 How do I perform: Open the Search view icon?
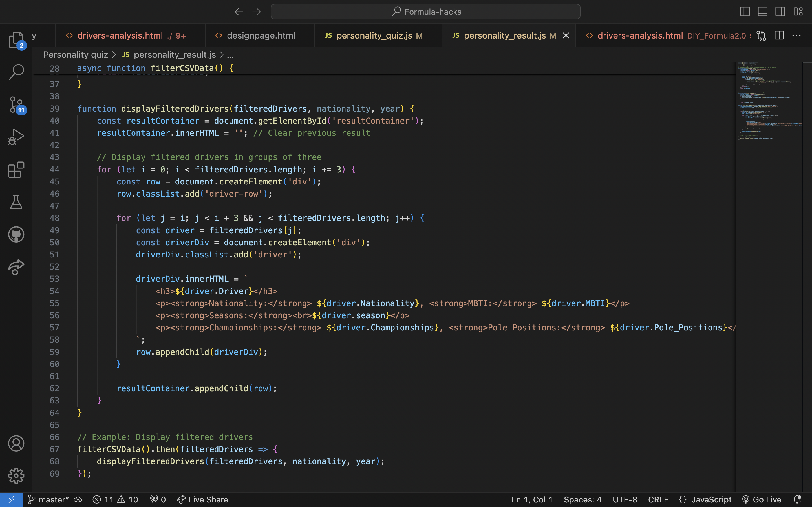(x=16, y=72)
